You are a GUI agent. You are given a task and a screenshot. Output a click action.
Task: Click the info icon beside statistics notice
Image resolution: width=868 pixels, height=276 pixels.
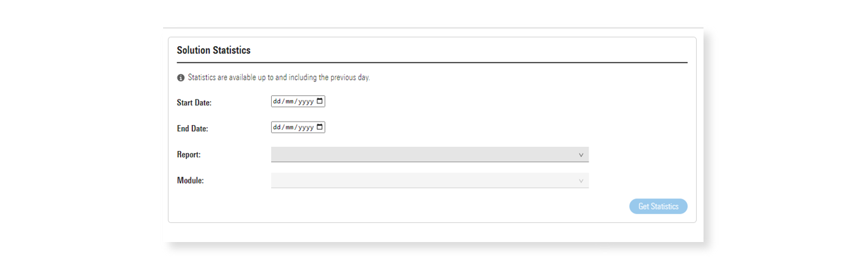click(181, 78)
